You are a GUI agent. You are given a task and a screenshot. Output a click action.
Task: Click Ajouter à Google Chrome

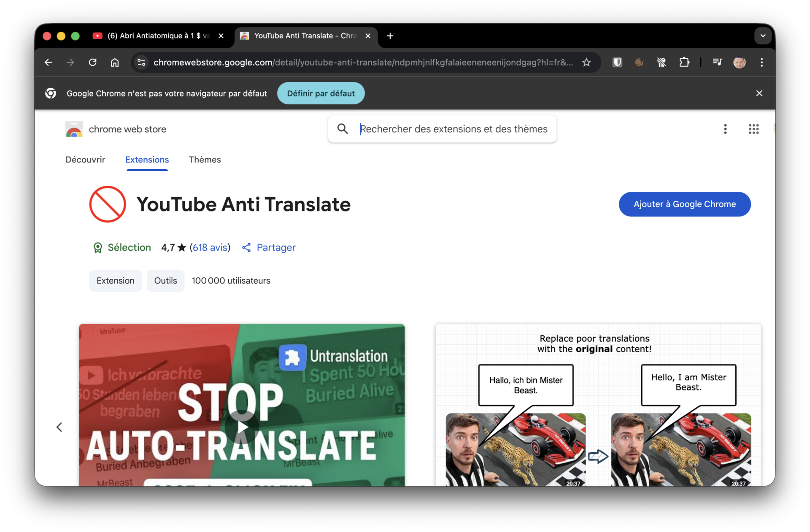684,204
